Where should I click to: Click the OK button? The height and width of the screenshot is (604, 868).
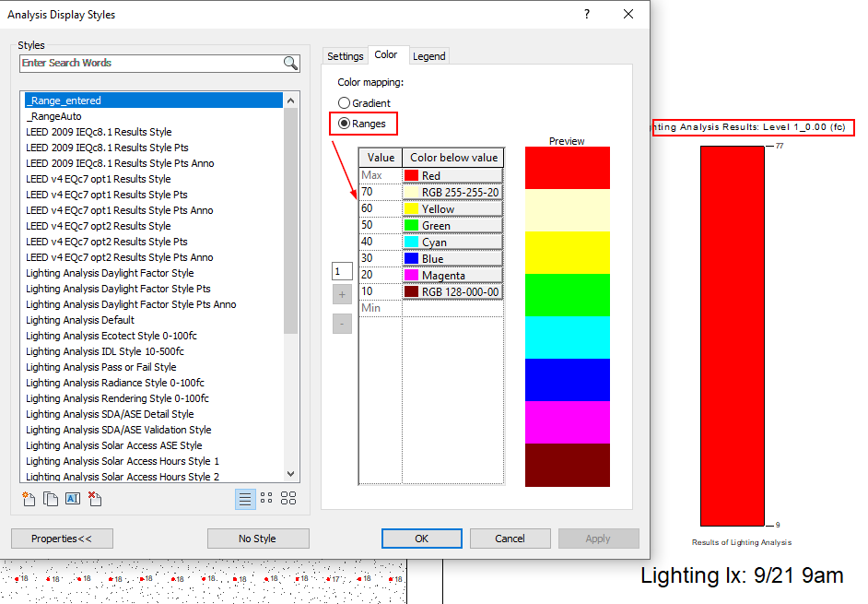tap(421, 538)
